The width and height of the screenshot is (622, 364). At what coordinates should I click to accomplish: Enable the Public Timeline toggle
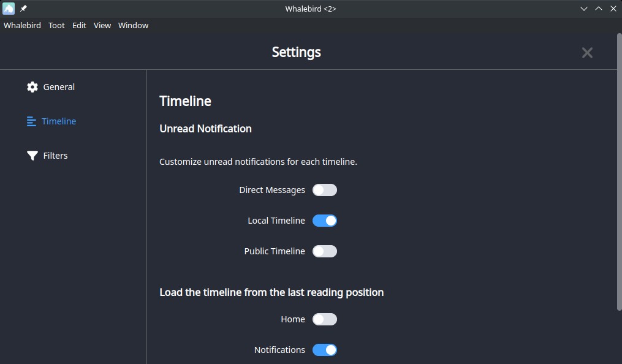click(x=325, y=251)
